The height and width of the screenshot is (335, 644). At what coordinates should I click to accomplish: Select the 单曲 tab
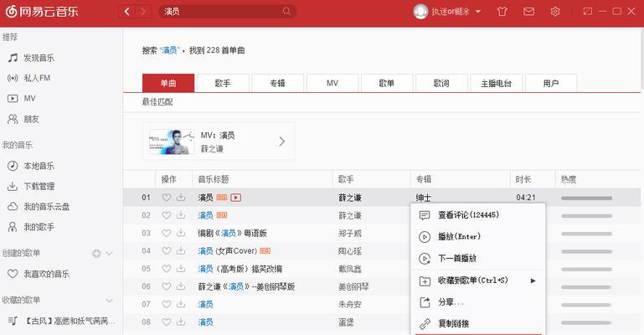(x=168, y=84)
